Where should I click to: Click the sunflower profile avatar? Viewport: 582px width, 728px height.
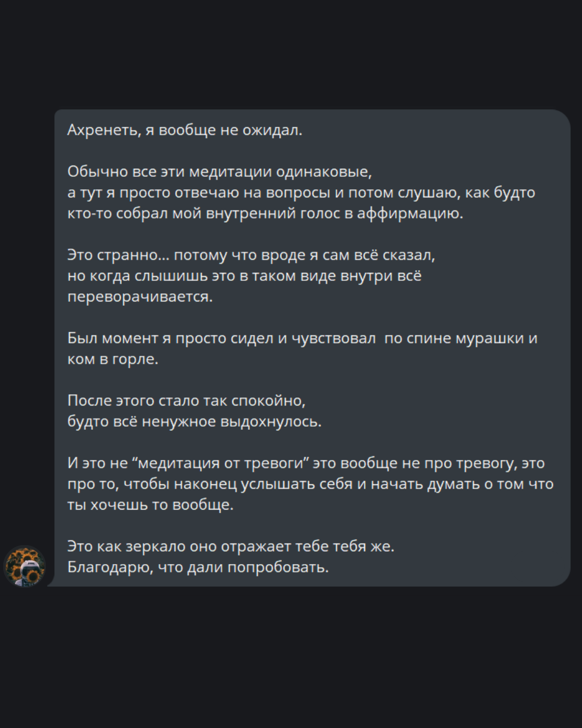pos(25,566)
